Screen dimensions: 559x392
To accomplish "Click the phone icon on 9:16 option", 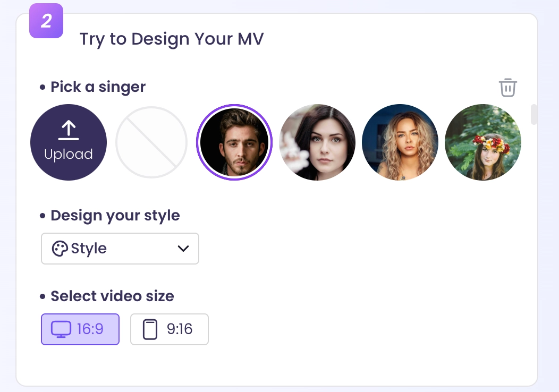I will pos(150,329).
